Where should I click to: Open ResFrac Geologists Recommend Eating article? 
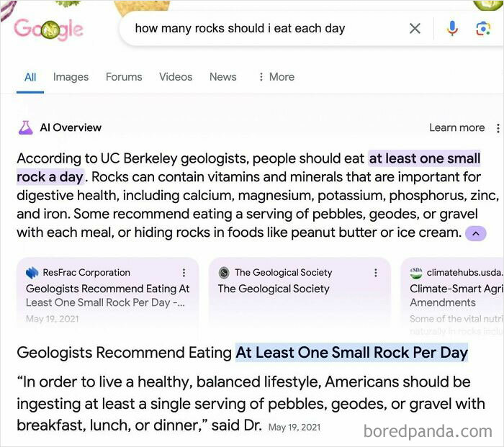pyautogui.click(x=107, y=295)
